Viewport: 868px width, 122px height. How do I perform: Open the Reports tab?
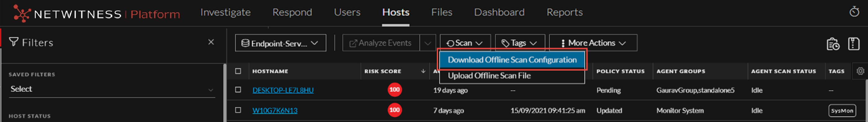pos(564,12)
